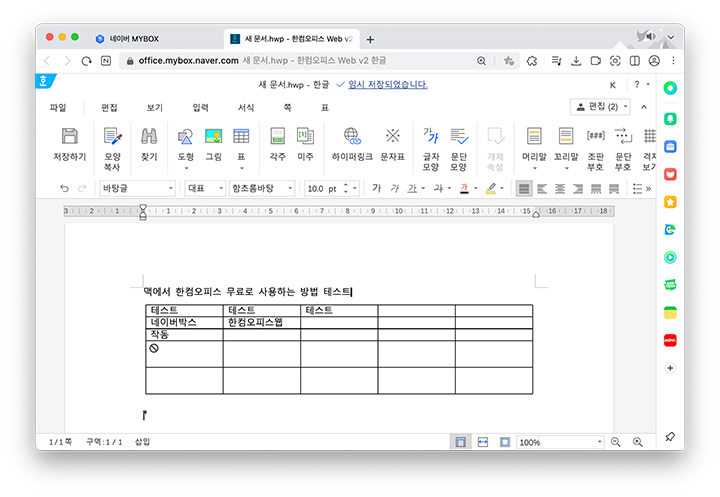Image resolution: width=720 pixels, height=497 pixels.
Task: Open the font size dropdown arrow
Action: point(355,188)
